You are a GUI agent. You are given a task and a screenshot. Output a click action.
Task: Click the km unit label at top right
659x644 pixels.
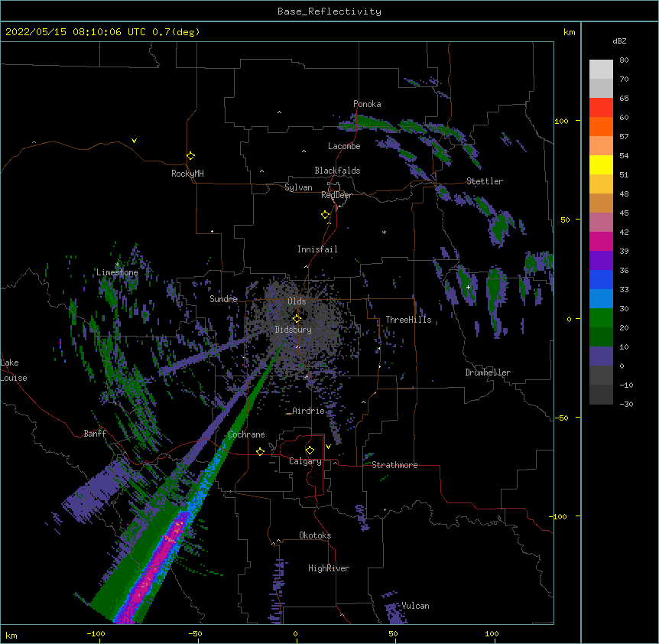click(x=570, y=32)
